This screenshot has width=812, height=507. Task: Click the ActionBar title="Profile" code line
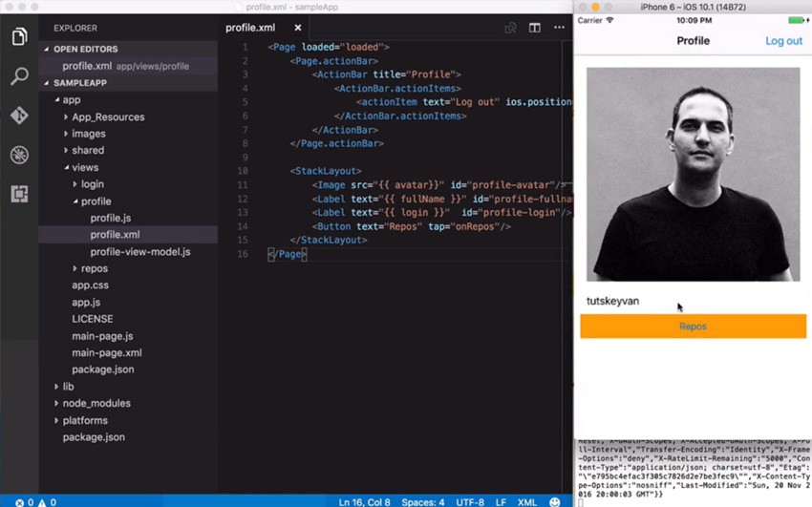[x=386, y=74]
